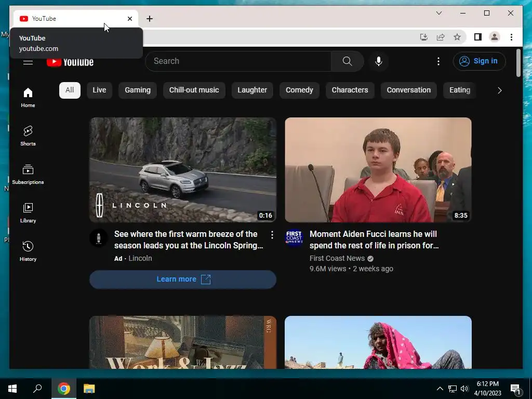This screenshot has height=399, width=532.
Task: Click the Sign in button
Action: [479, 61]
